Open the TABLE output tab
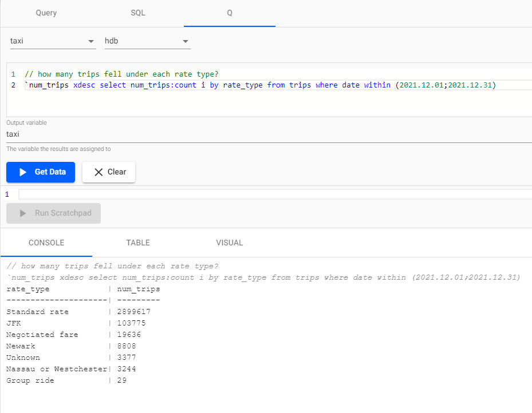The width and height of the screenshot is (532, 413). tap(138, 243)
